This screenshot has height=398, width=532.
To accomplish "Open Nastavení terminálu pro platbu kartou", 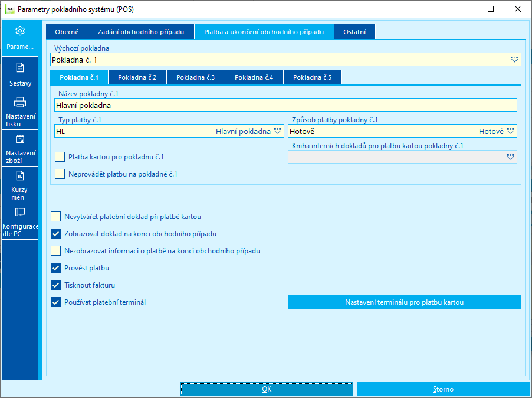I will [x=404, y=302].
